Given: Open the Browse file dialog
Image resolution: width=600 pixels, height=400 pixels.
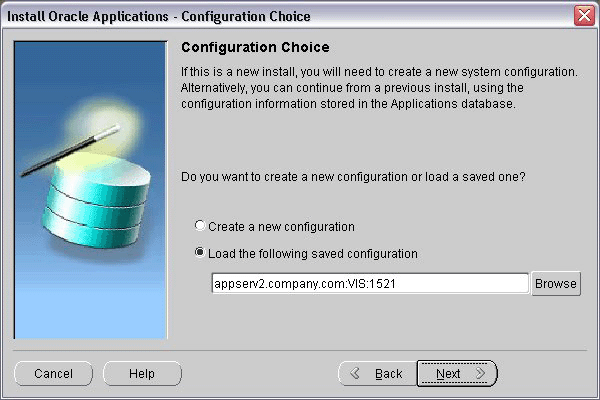Looking at the screenshot, I should 556,284.
